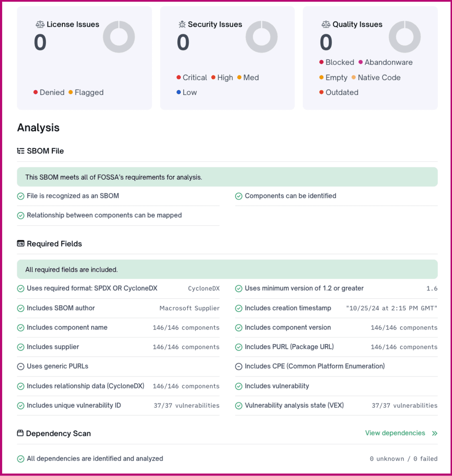
Task: Click the Quality Issues donut chart
Action: (405, 37)
